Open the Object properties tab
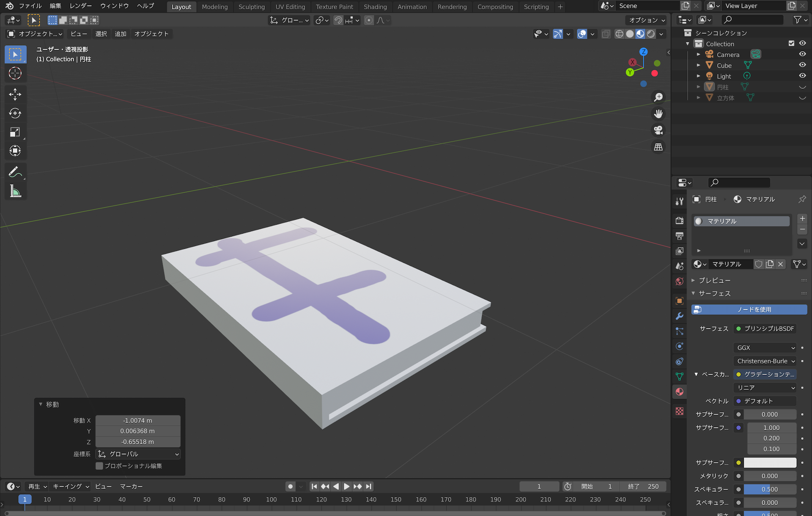Image resolution: width=812 pixels, height=516 pixels. (680, 301)
